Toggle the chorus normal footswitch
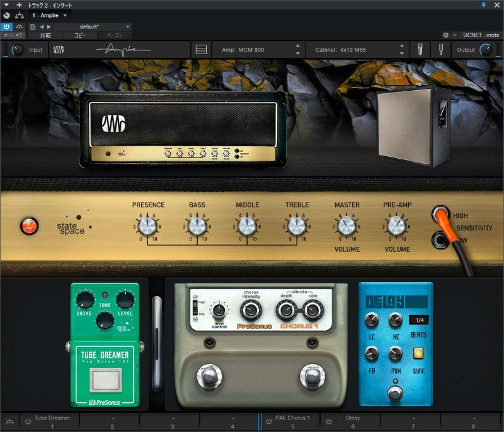 tap(209, 376)
